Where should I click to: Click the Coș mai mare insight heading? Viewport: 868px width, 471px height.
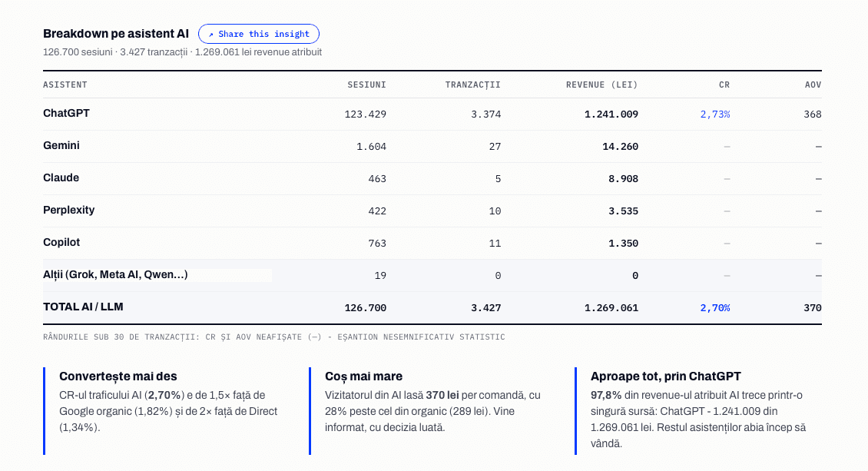pyautogui.click(x=363, y=376)
